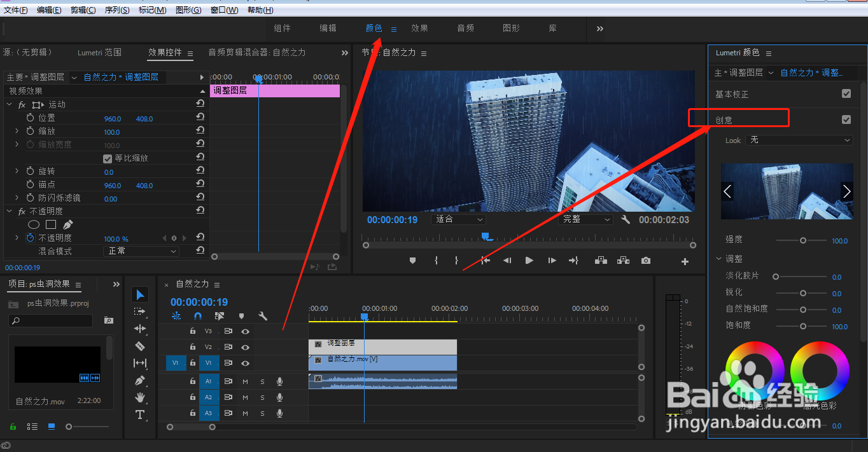Switch project panel to icon view
The height and width of the screenshot is (452, 868).
coord(52,427)
